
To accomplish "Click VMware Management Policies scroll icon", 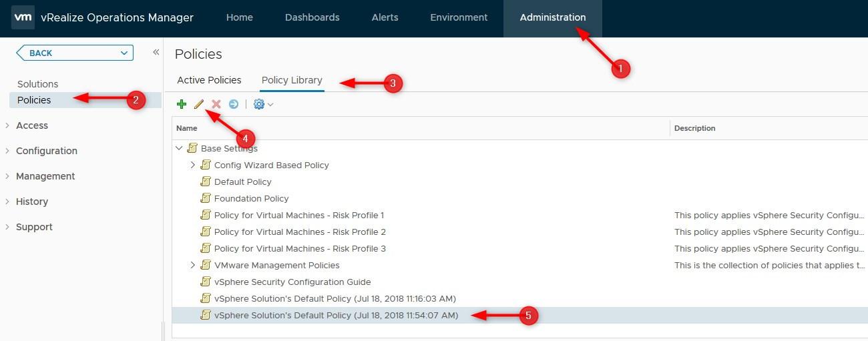I will click(x=206, y=265).
